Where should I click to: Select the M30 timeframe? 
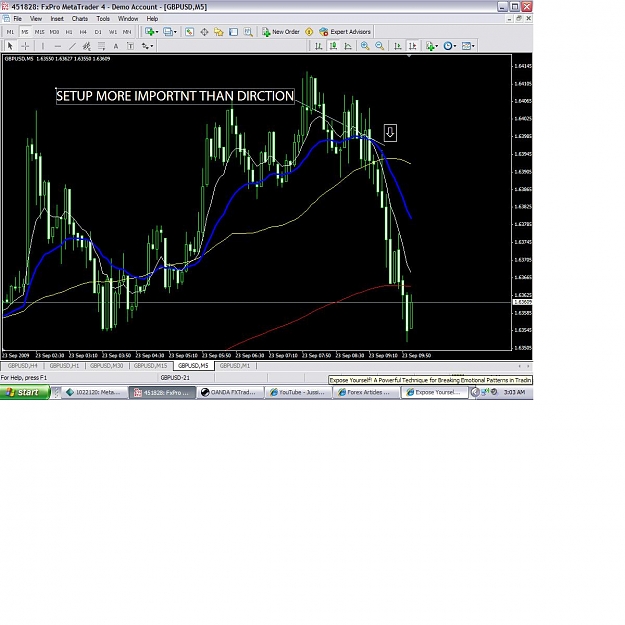[54, 32]
